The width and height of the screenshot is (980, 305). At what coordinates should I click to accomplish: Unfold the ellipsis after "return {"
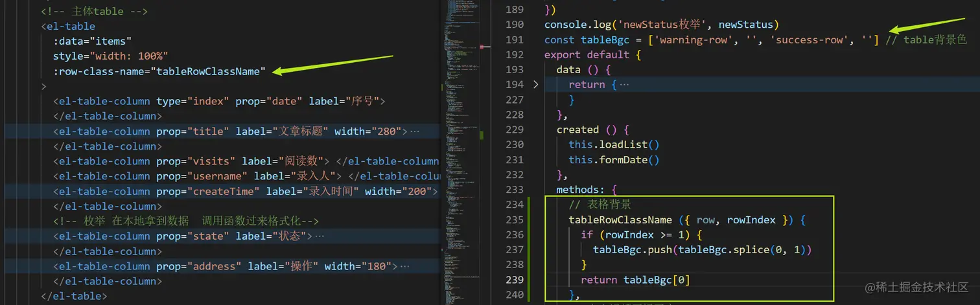(x=625, y=85)
